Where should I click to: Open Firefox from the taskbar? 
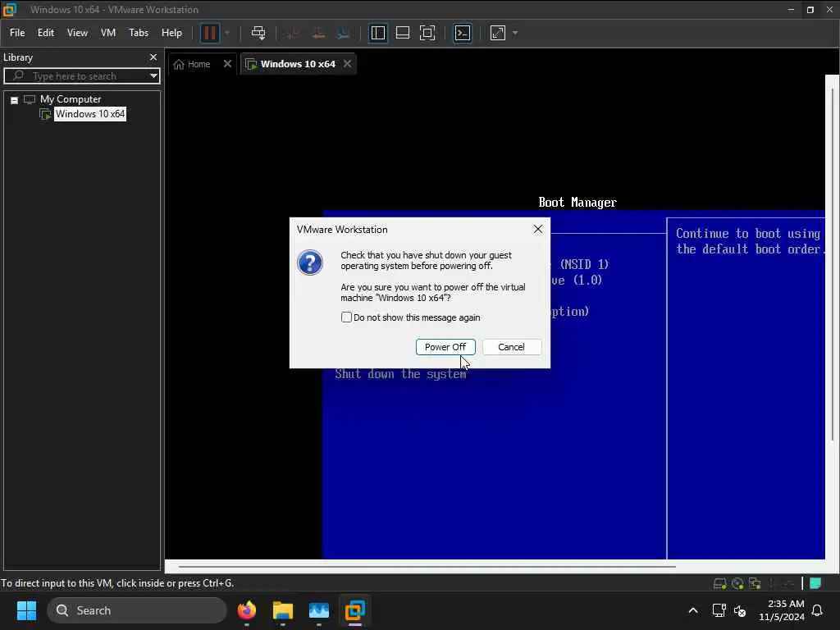(x=246, y=610)
